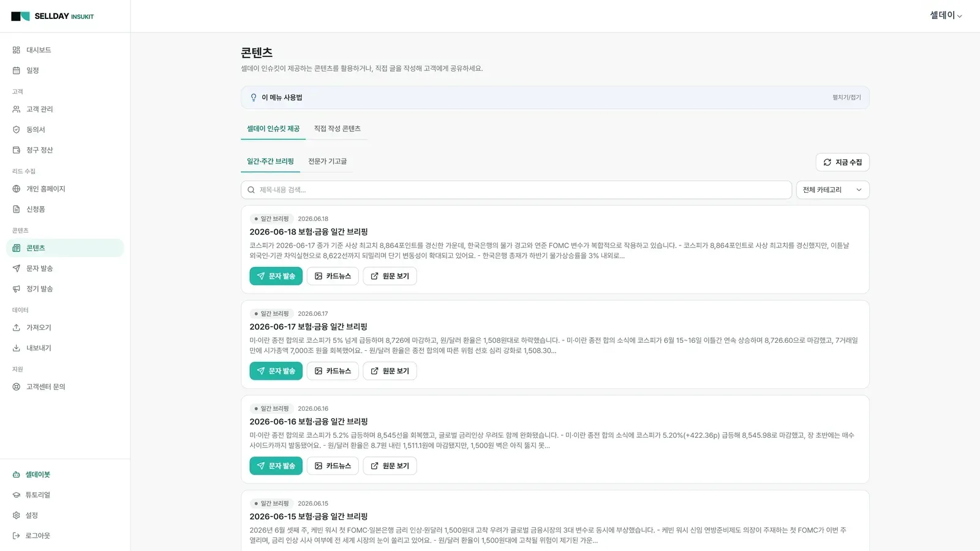Click the 신청폼 document icon
The image size is (980, 551).
[17, 209]
